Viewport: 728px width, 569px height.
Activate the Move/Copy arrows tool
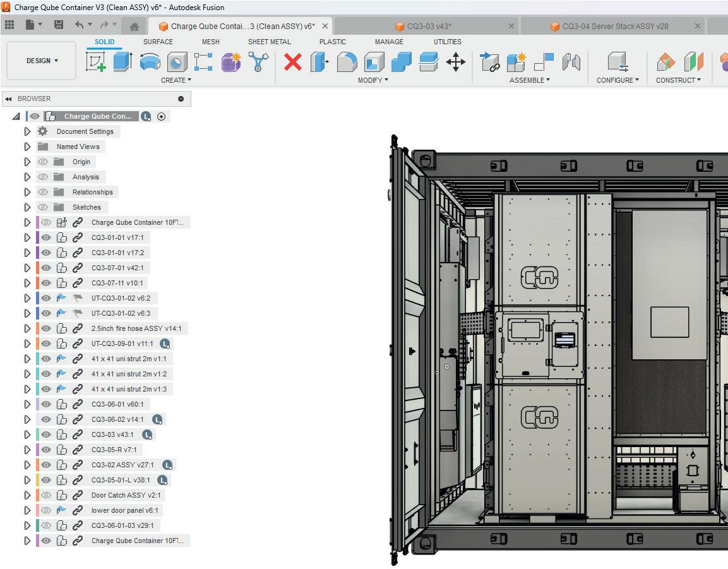click(455, 62)
